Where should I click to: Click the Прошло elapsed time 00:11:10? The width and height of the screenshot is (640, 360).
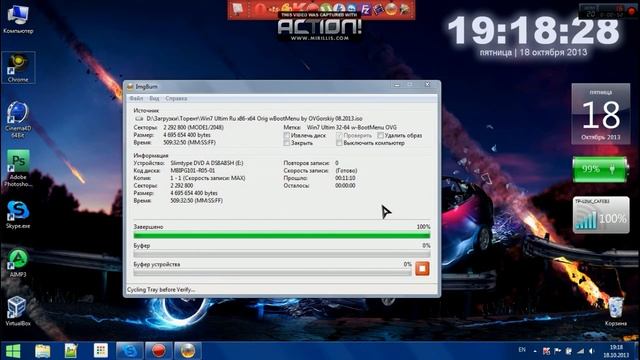pos(345,178)
